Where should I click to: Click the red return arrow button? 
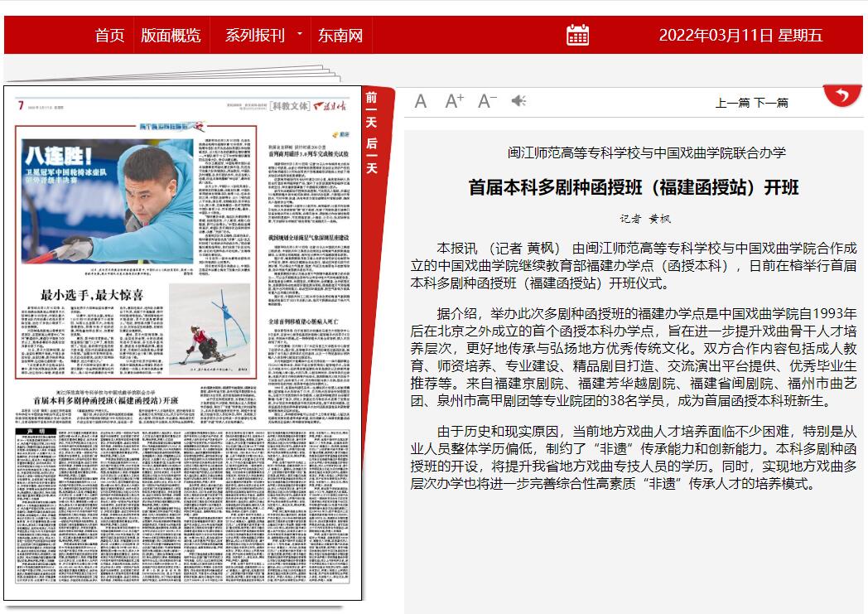coord(842,96)
